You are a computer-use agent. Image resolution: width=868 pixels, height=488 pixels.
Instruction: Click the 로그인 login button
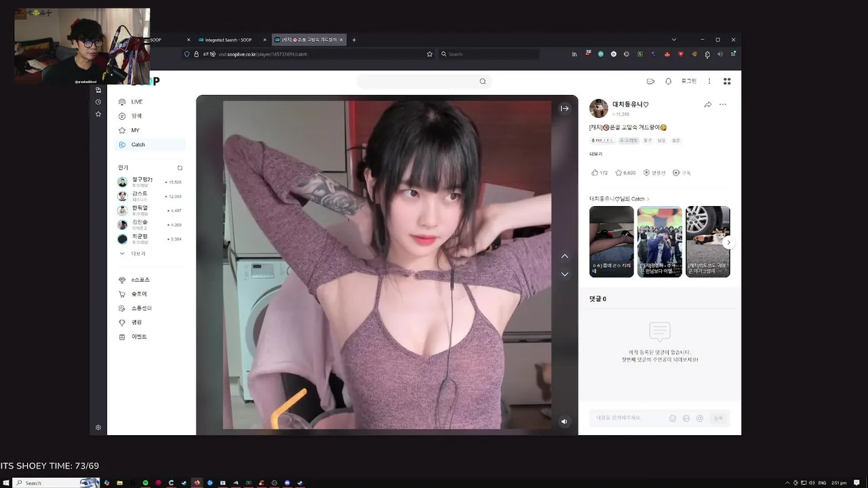coord(689,81)
